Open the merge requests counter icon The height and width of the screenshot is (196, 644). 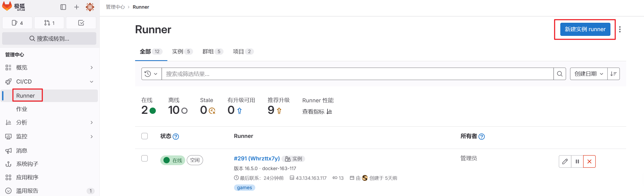(x=49, y=23)
